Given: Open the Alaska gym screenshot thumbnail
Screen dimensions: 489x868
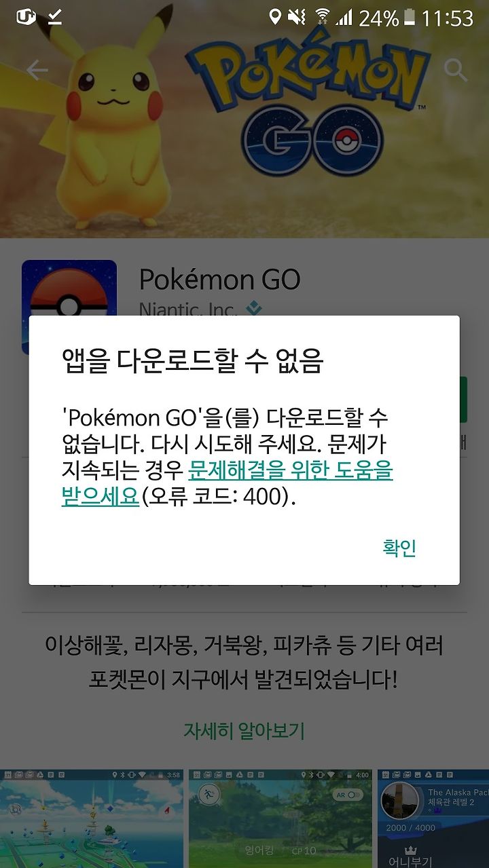Looking at the screenshot, I should point(433,818).
